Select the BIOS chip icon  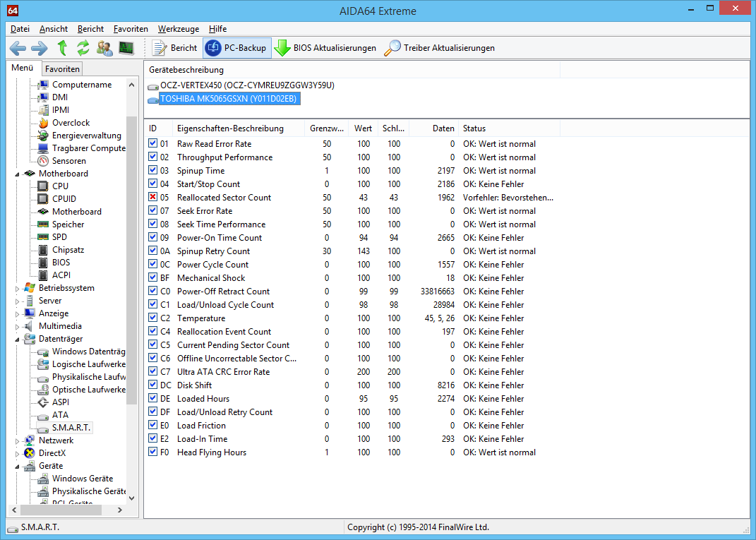click(x=43, y=263)
